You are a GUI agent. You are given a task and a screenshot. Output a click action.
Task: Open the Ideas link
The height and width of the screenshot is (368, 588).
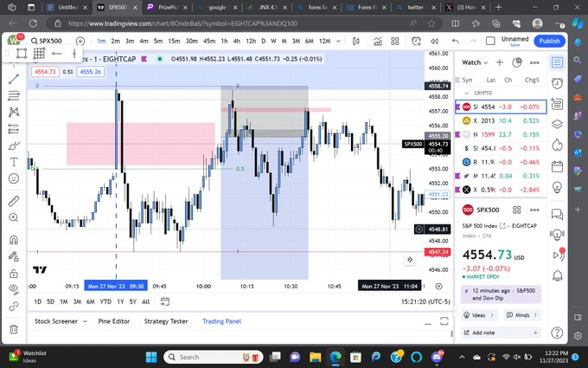(479, 315)
